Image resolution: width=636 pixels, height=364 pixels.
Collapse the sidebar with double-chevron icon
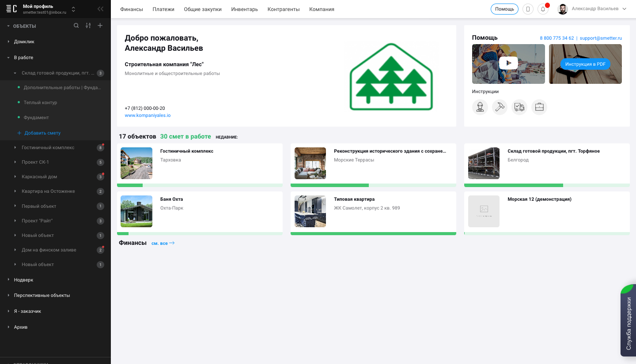pyautogui.click(x=101, y=9)
